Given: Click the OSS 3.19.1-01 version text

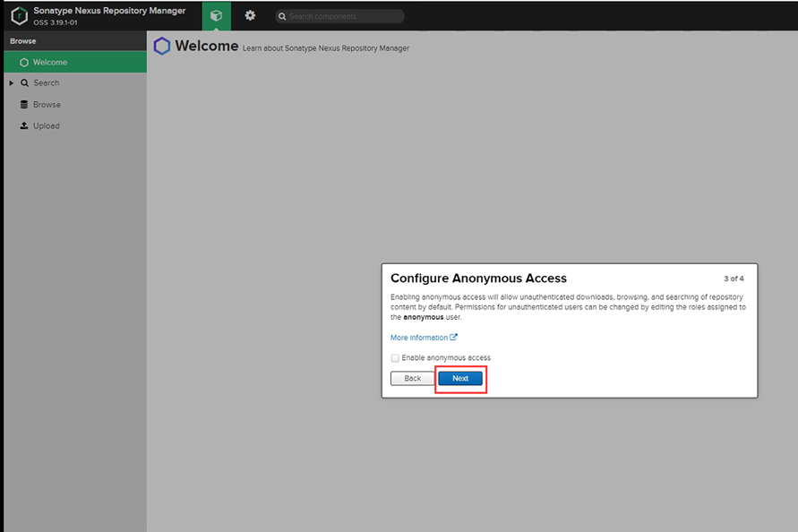Looking at the screenshot, I should point(56,22).
